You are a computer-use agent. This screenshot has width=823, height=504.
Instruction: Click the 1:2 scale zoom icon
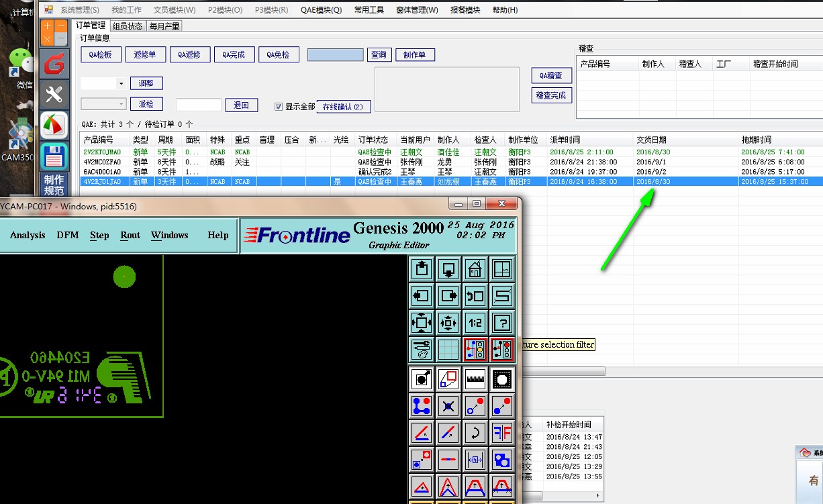tap(475, 322)
